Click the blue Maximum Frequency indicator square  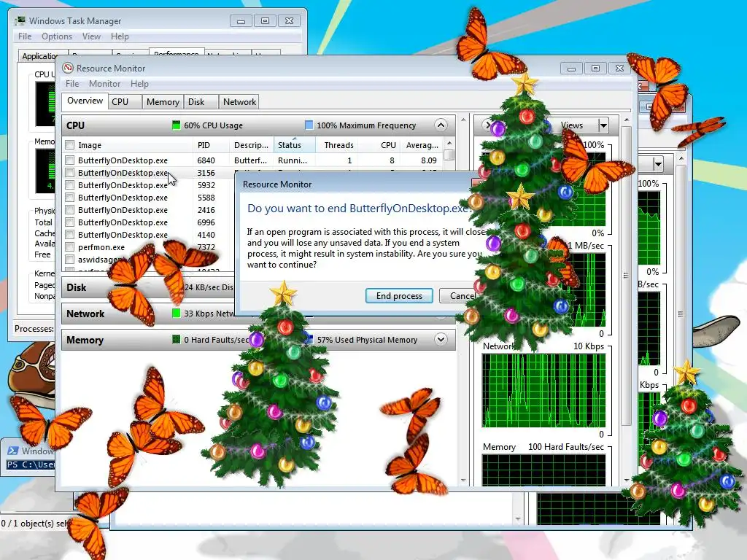(x=309, y=125)
